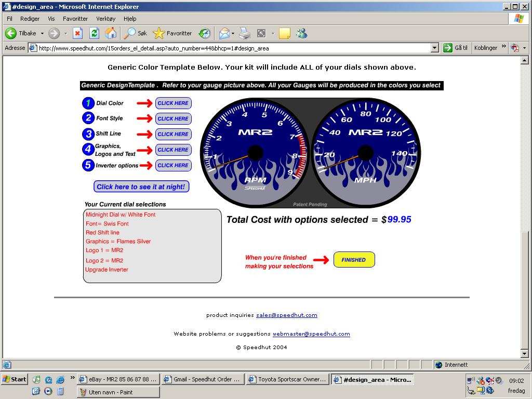The image size is (532, 399).
Task: Click in the address URL field
Action: [234, 48]
